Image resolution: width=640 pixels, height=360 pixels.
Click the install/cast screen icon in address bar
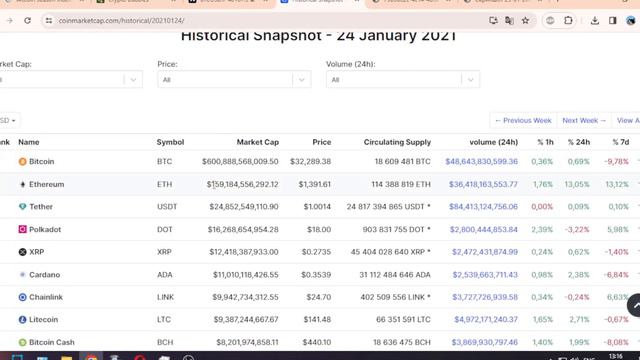[x=493, y=20]
